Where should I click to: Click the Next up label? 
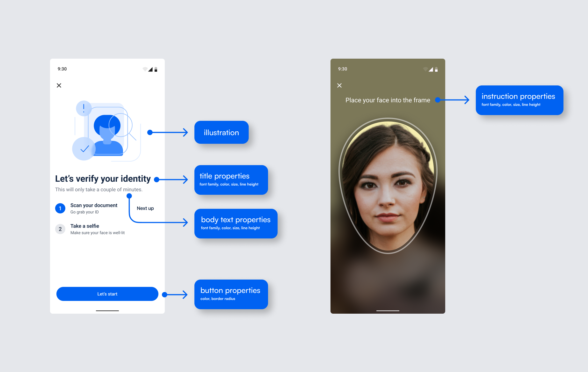(145, 208)
